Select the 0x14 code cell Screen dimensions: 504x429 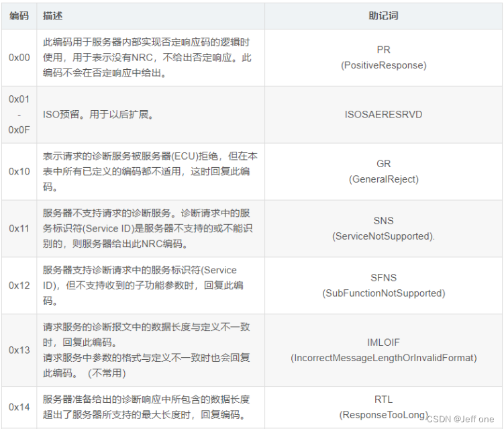tap(19, 407)
